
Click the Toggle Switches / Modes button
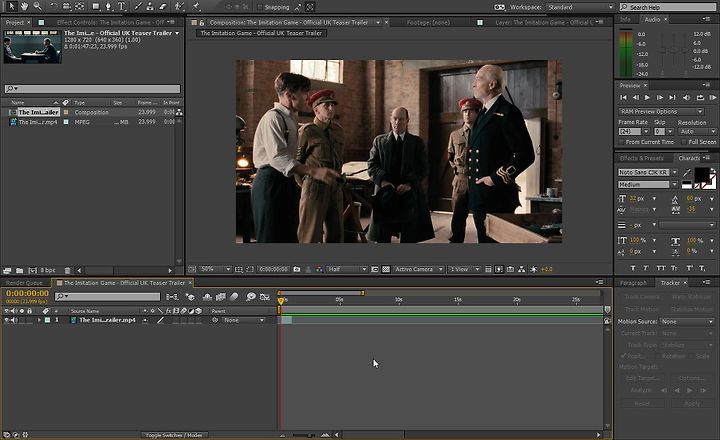pyautogui.click(x=174, y=434)
